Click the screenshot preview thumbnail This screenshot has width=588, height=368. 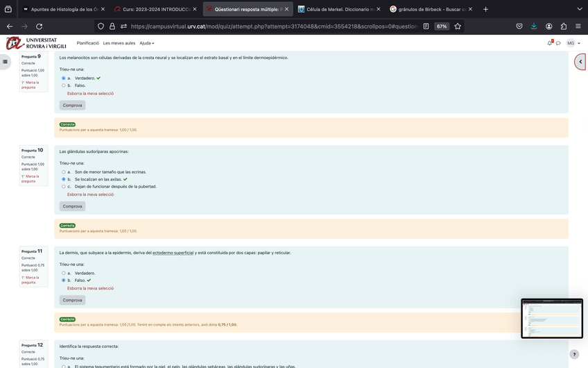[552, 318]
